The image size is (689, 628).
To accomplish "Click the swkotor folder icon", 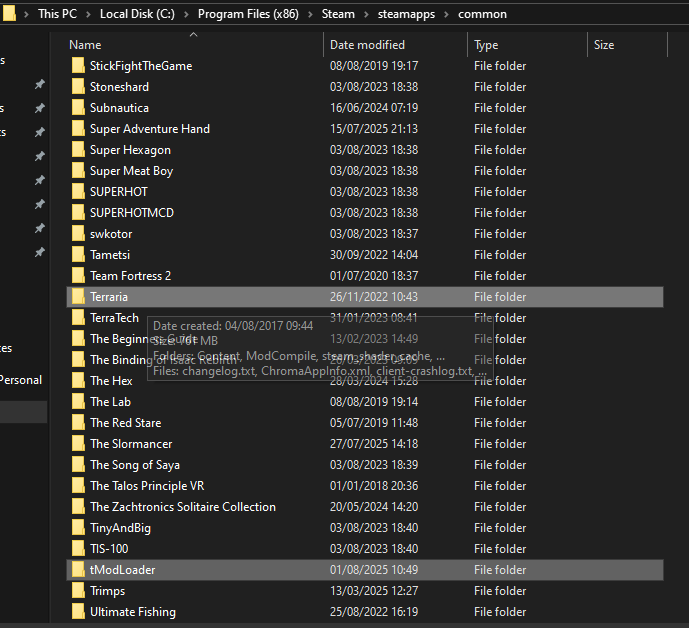I will 78,234.
